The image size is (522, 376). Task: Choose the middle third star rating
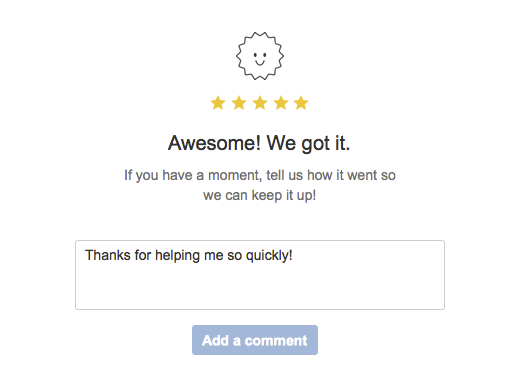point(260,103)
